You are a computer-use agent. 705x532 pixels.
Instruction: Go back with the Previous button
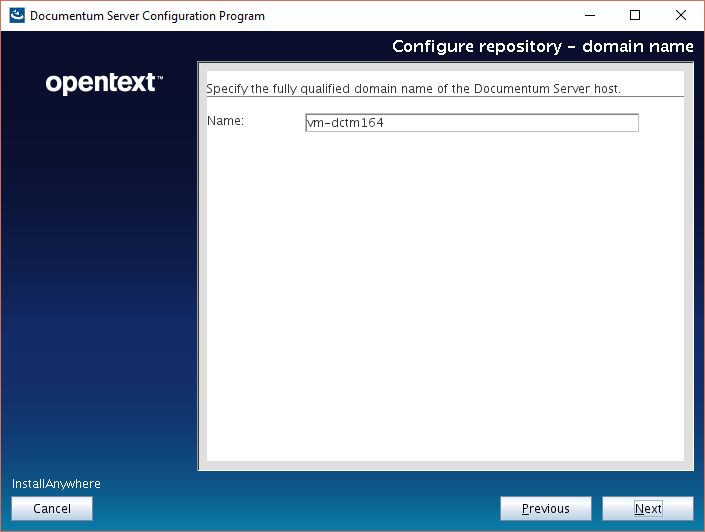click(x=545, y=509)
